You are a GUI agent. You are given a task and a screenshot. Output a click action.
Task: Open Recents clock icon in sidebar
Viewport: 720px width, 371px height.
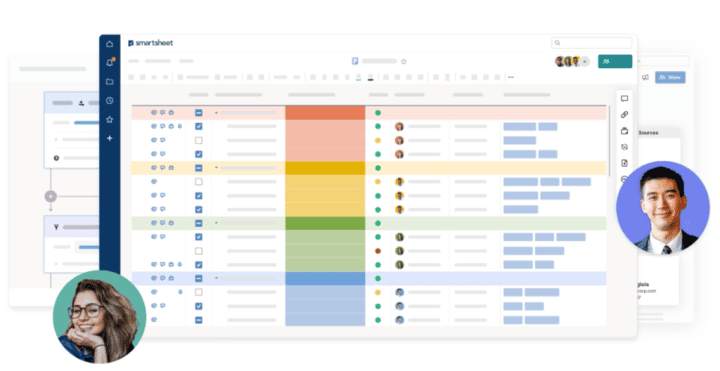pos(109,101)
